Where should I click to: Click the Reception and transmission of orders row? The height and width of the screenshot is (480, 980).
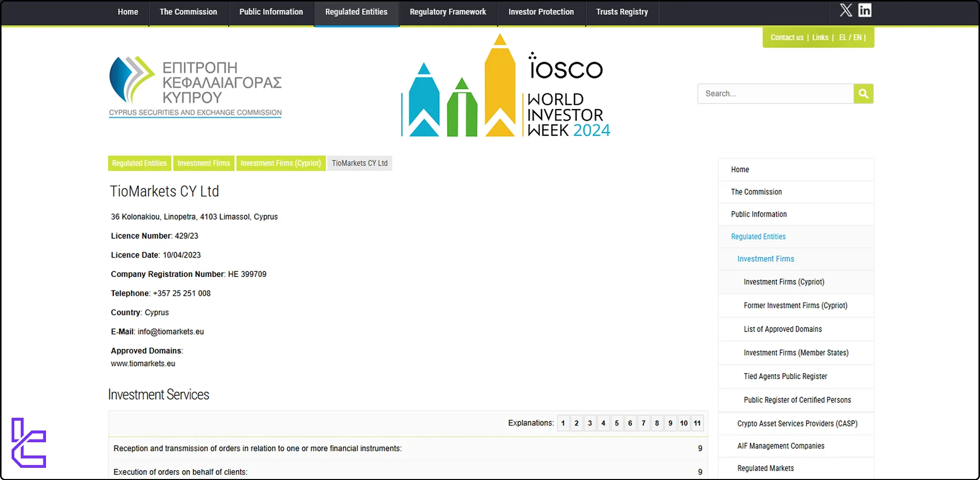[x=408, y=448]
